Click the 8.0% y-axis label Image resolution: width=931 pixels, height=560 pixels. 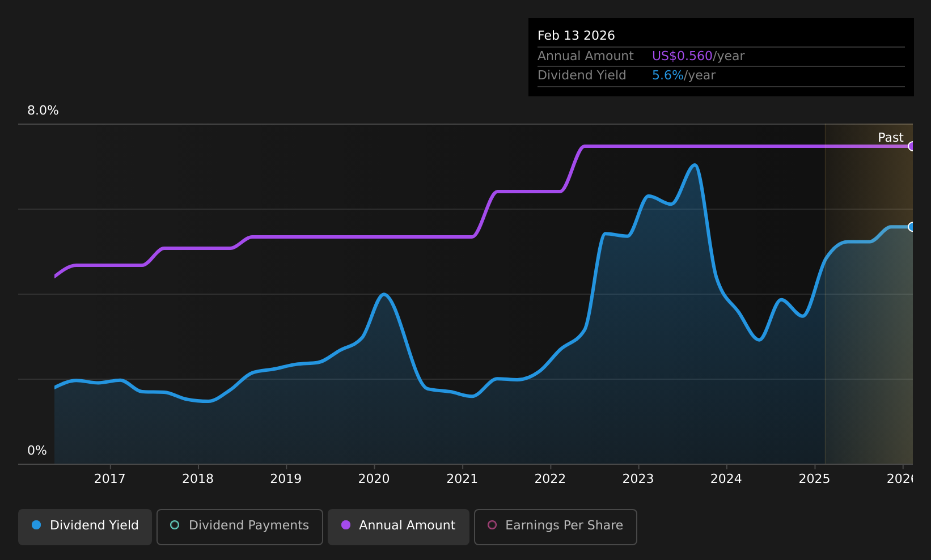(x=43, y=111)
